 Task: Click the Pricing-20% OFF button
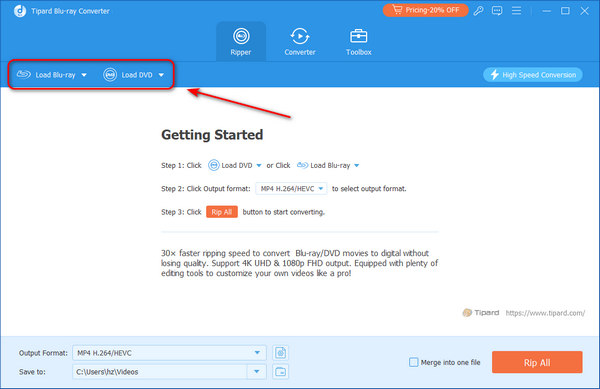pyautogui.click(x=426, y=10)
